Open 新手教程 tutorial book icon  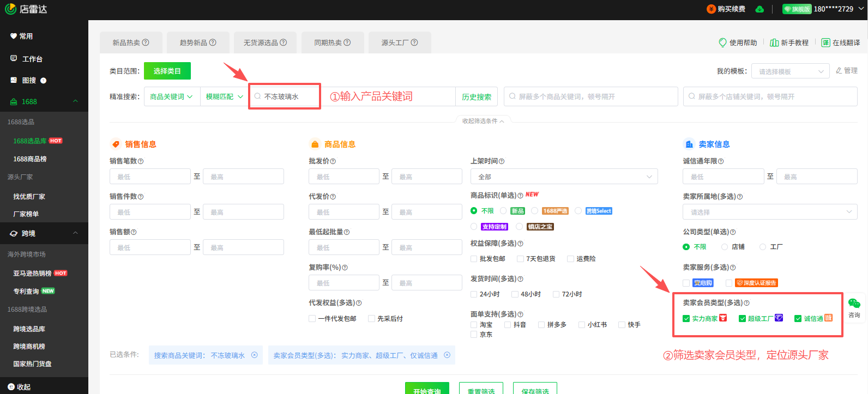click(774, 43)
